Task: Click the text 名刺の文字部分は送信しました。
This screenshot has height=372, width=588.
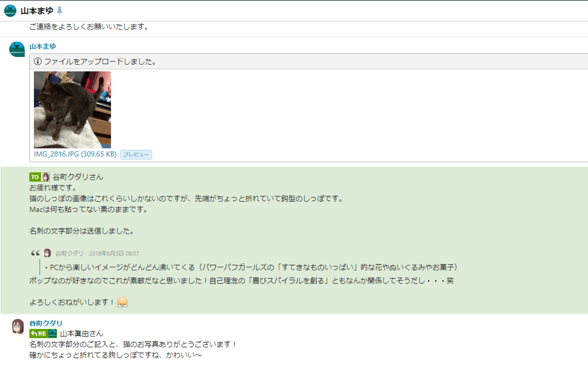Action: pos(82,231)
